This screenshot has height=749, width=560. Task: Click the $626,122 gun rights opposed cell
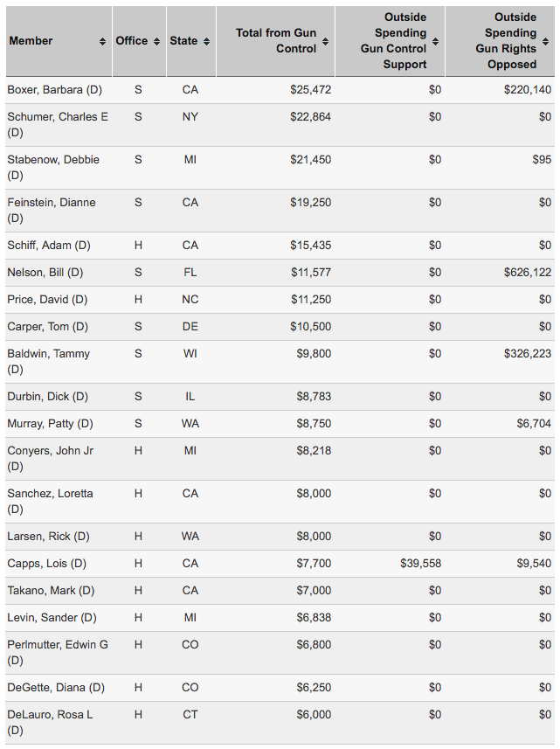click(528, 272)
